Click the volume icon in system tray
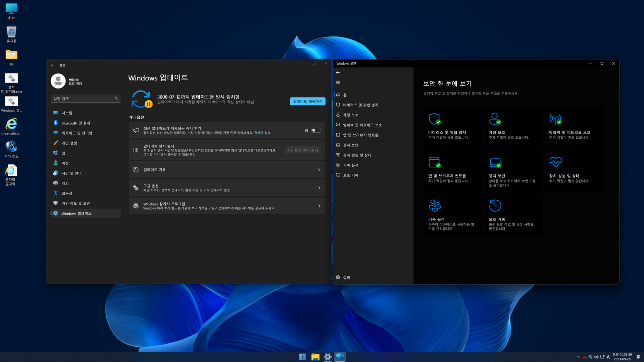 pyautogui.click(x=596, y=357)
